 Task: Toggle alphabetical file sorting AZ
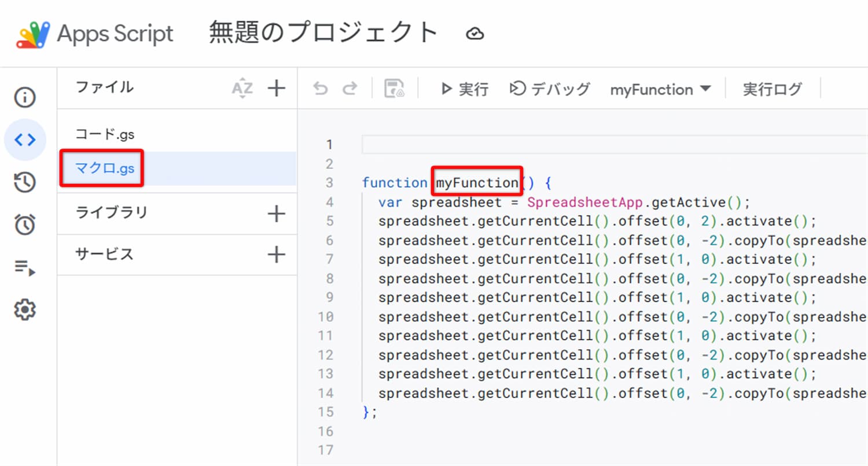242,88
